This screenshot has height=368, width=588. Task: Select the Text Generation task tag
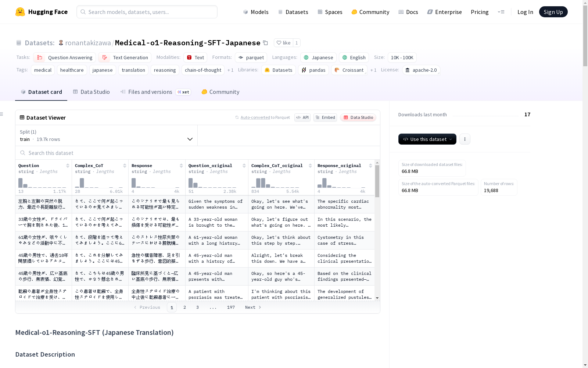[x=125, y=57]
